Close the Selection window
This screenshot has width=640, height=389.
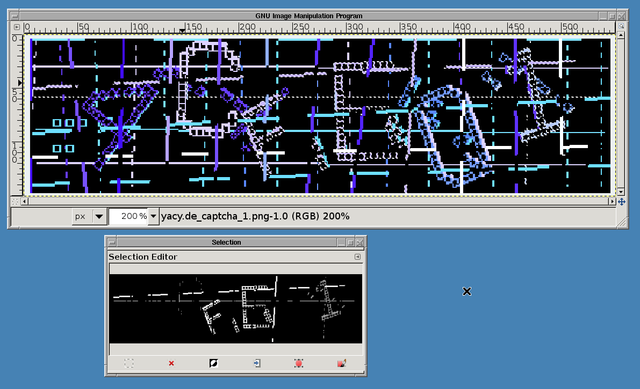tap(360, 242)
